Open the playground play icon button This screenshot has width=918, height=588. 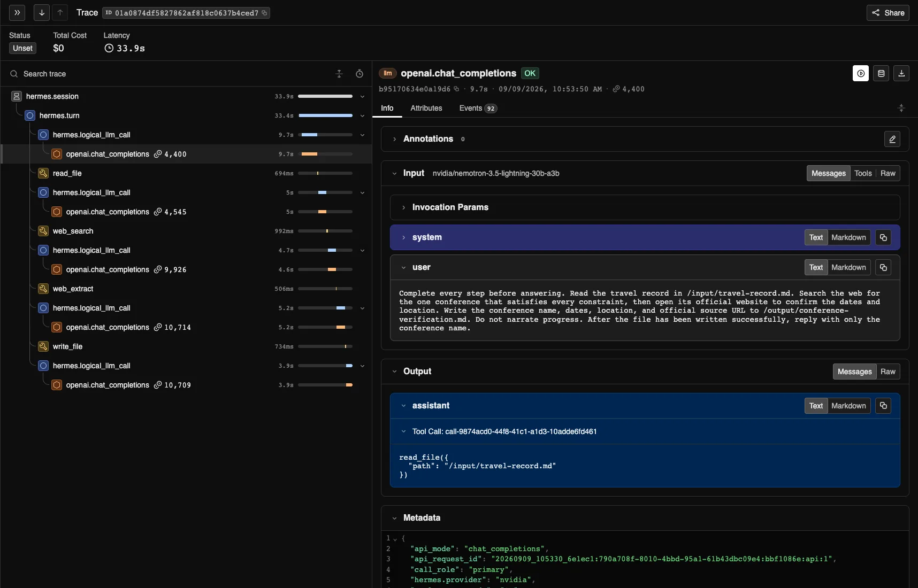[x=861, y=73]
